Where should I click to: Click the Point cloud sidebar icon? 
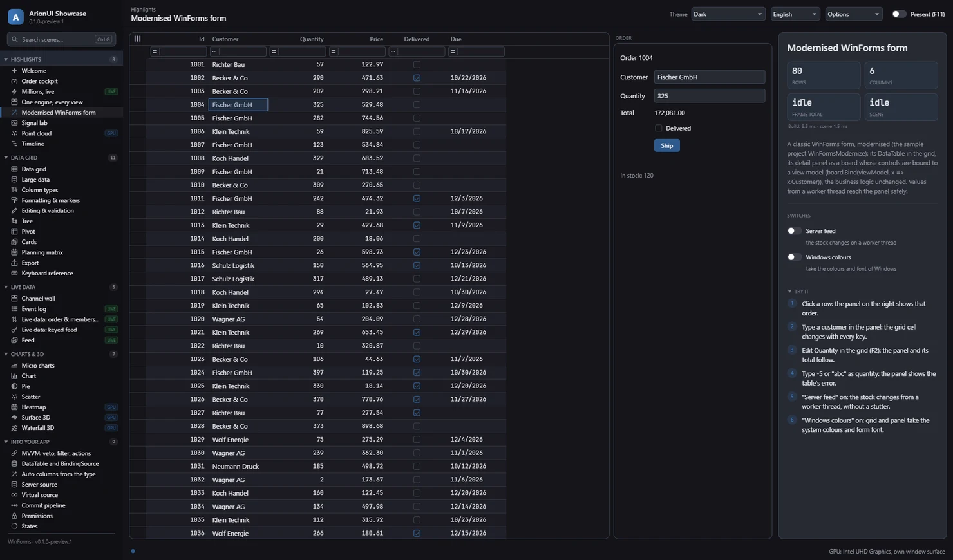click(14, 133)
